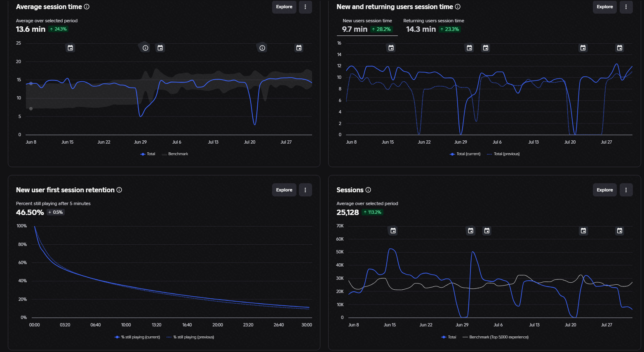Image resolution: width=644 pixels, height=352 pixels.
Task: Click info icon next to Average session time
Action: click(87, 7)
